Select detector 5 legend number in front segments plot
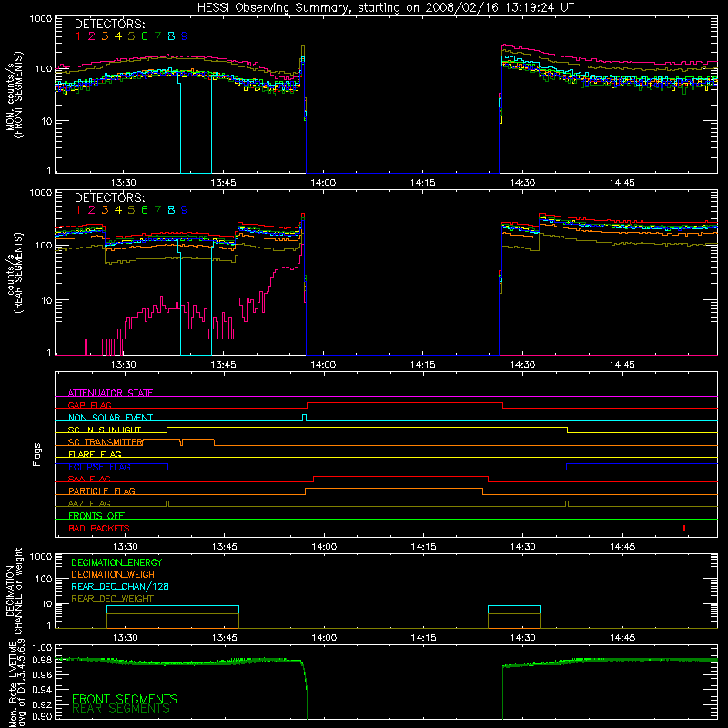Screen dimensions: 728x728 click(x=131, y=36)
